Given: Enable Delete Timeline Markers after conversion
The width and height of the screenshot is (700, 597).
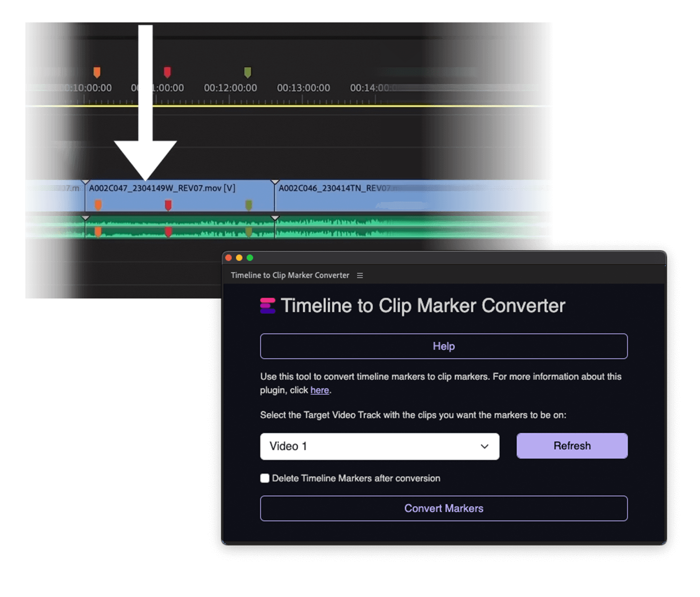Looking at the screenshot, I should 265,478.
